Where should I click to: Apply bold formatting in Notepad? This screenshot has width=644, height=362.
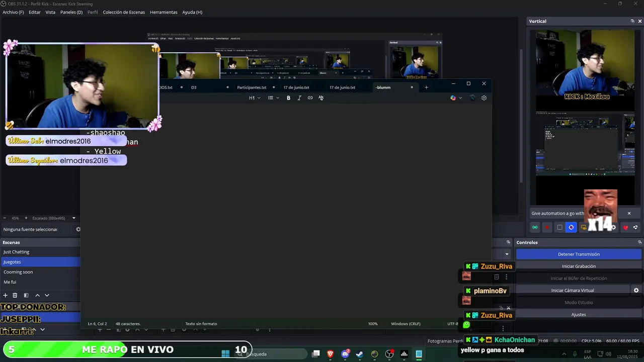[x=288, y=98]
